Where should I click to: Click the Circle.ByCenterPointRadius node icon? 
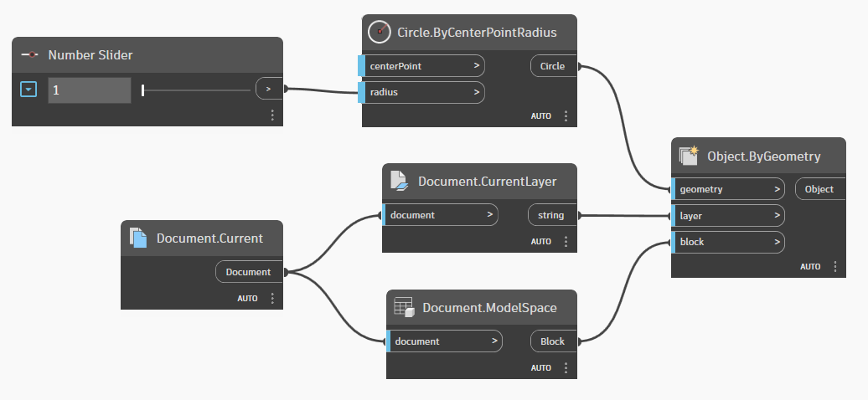point(380,33)
